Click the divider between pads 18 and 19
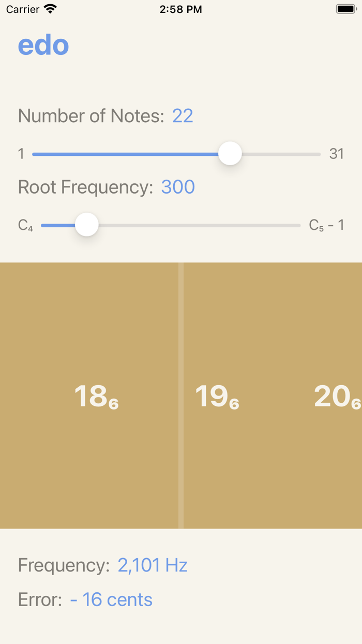The height and width of the screenshot is (644, 362). pos(181,396)
